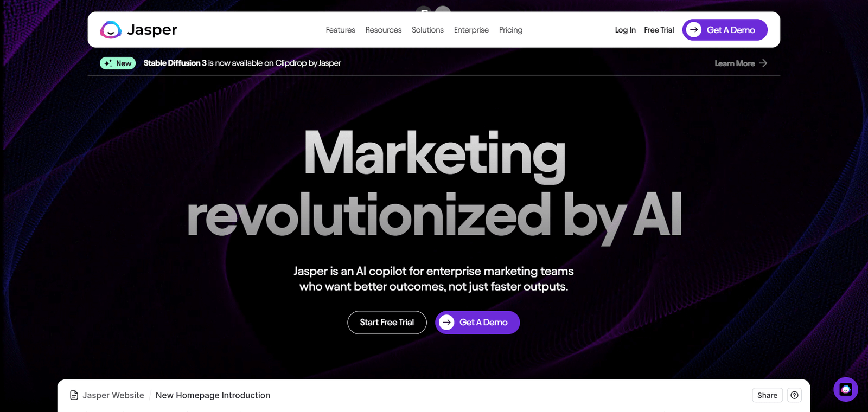Open the Solutions menu
This screenshot has height=412, width=868.
pyautogui.click(x=427, y=30)
